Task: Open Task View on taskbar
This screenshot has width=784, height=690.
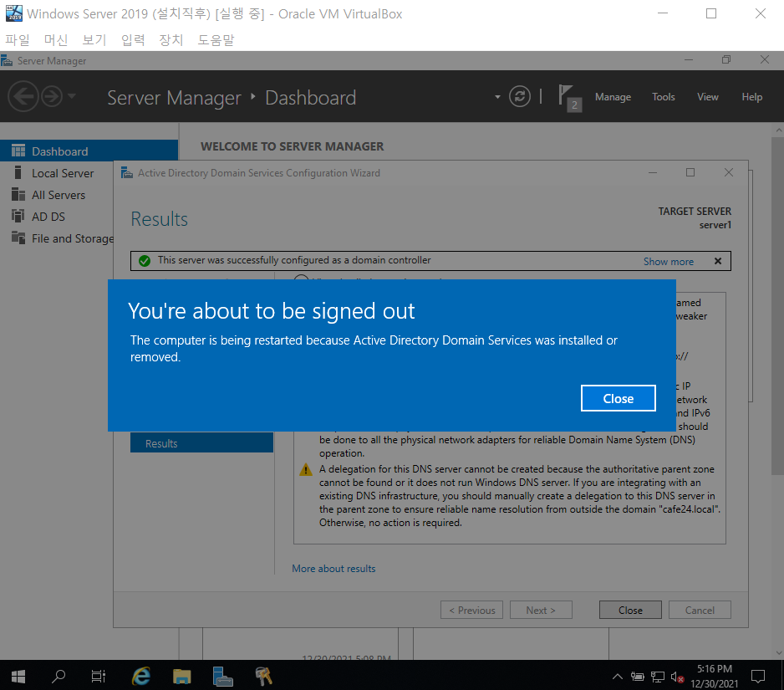Action: coord(99,677)
